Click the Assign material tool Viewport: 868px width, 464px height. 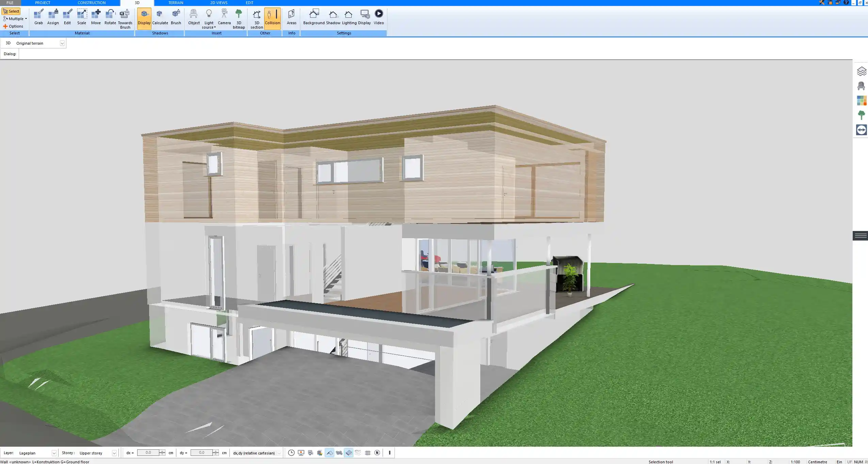[x=53, y=17]
